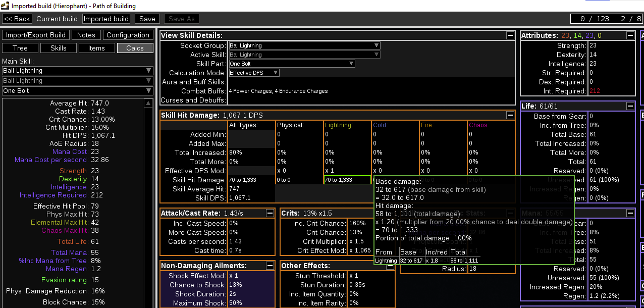Image resolution: width=644 pixels, height=308 pixels.
Task: Collapse the Other Effects section
Action: pos(391,266)
